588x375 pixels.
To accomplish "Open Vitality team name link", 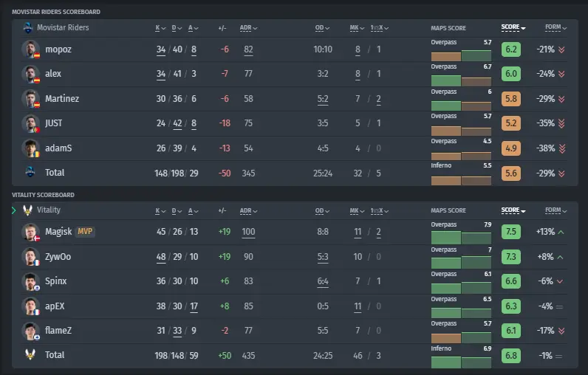I will [49, 210].
